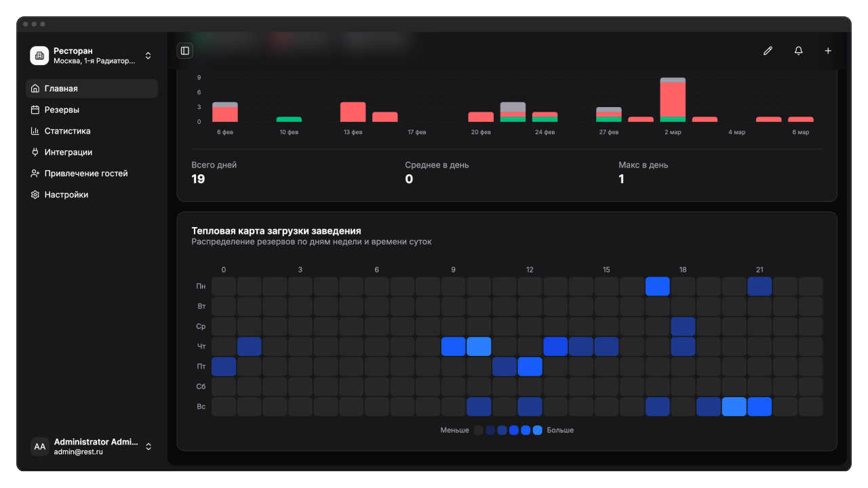
Task: Click the tallest bar for 2 мар
Action: click(673, 99)
